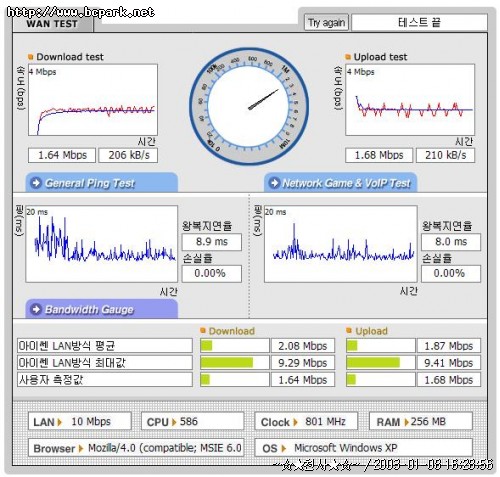Click the 사용자 측정값 row label

[x=105, y=380]
